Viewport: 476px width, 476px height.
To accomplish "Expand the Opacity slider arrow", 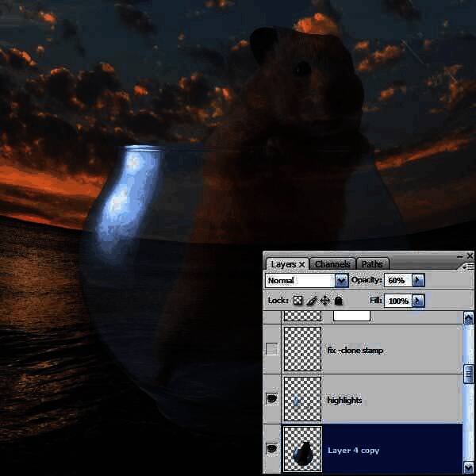I will click(x=418, y=280).
